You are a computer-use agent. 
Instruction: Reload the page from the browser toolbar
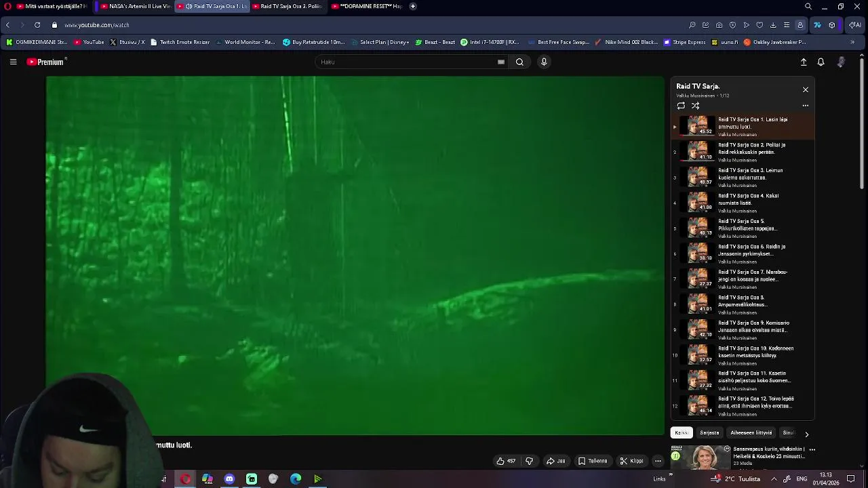coord(37,25)
